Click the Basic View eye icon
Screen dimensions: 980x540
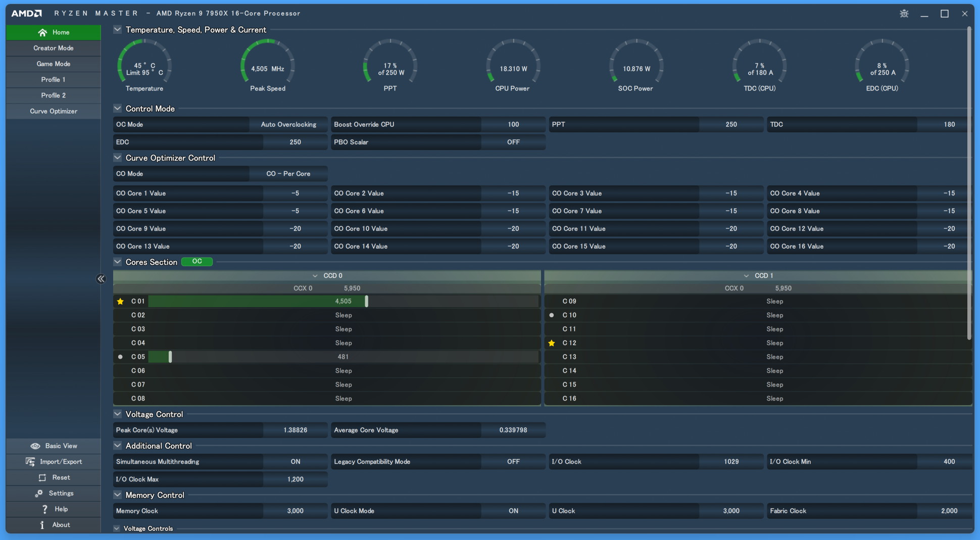[35, 446]
